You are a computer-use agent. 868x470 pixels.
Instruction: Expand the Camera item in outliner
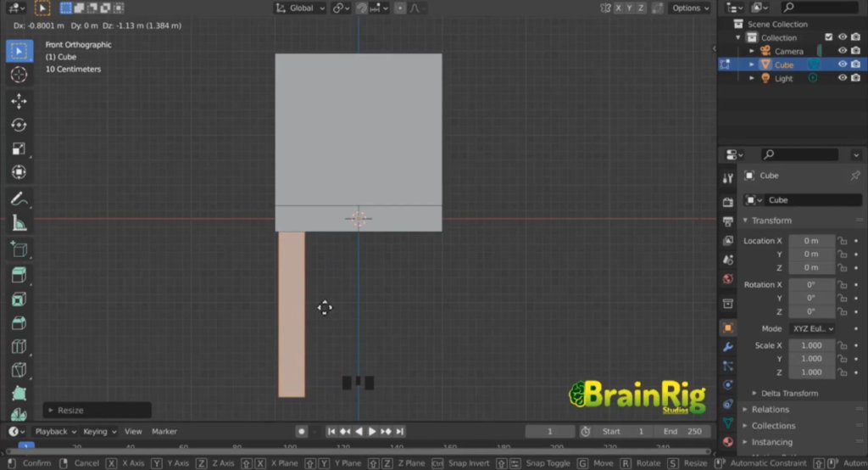(751, 51)
